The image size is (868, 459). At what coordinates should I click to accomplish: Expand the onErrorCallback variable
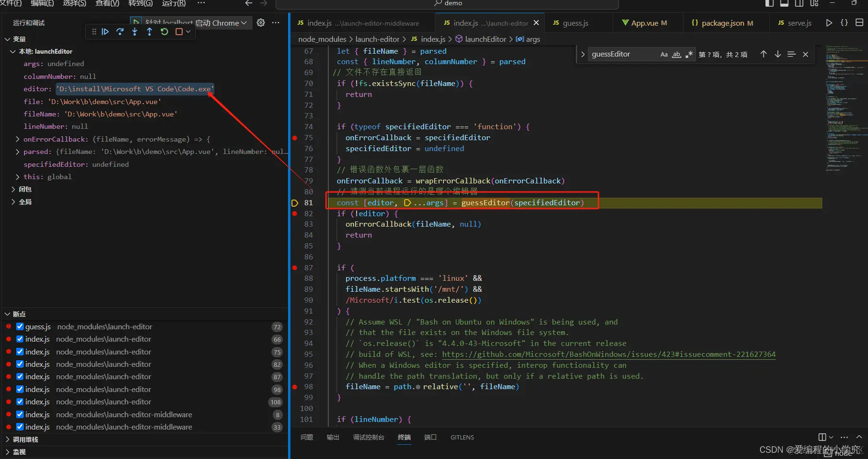coord(18,139)
